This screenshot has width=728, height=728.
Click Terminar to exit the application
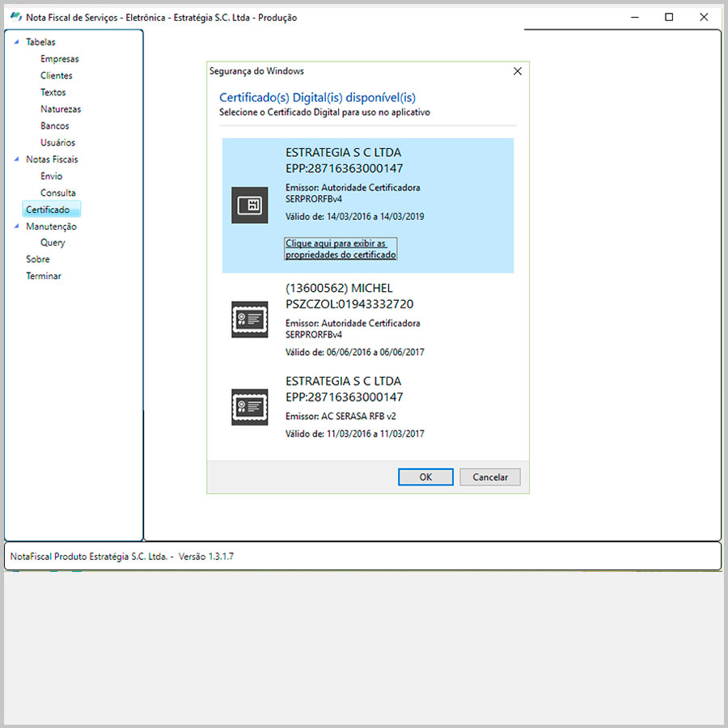point(43,276)
